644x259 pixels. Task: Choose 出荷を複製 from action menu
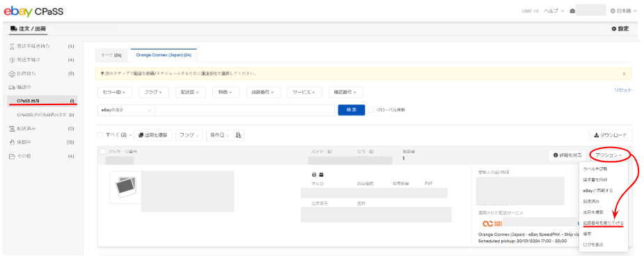pos(592,212)
